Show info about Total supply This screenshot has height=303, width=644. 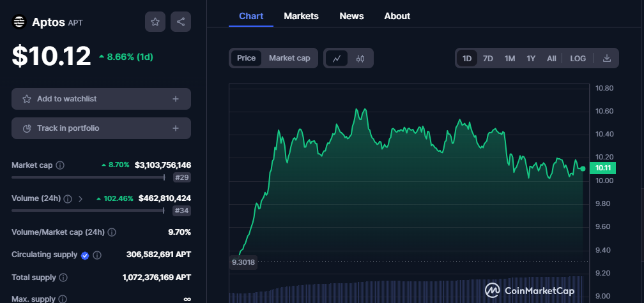(63, 277)
